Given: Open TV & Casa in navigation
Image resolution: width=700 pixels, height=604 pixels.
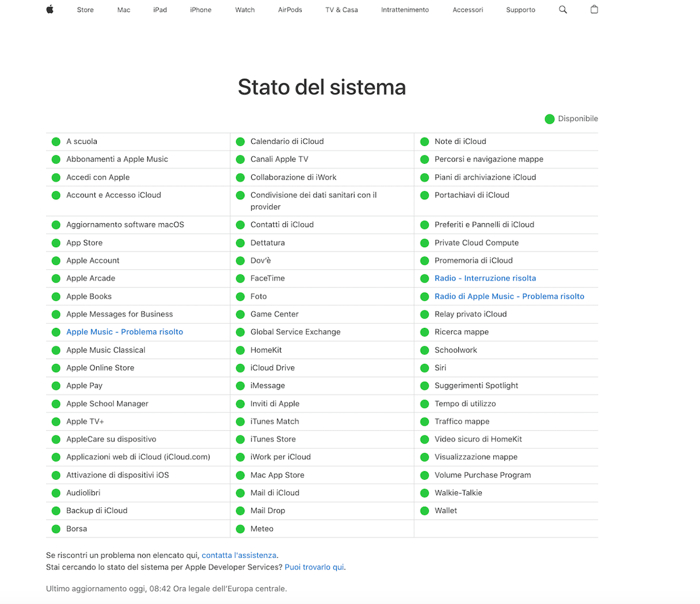Looking at the screenshot, I should point(342,10).
